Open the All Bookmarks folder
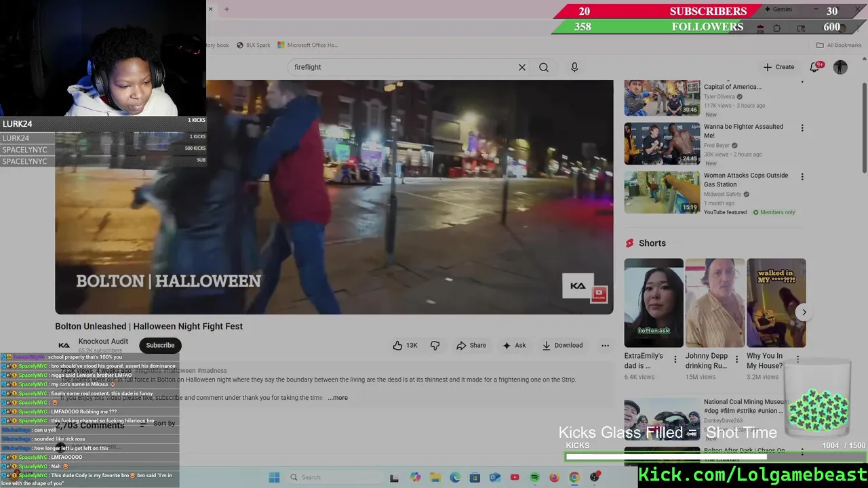868x488 pixels. [x=839, y=45]
